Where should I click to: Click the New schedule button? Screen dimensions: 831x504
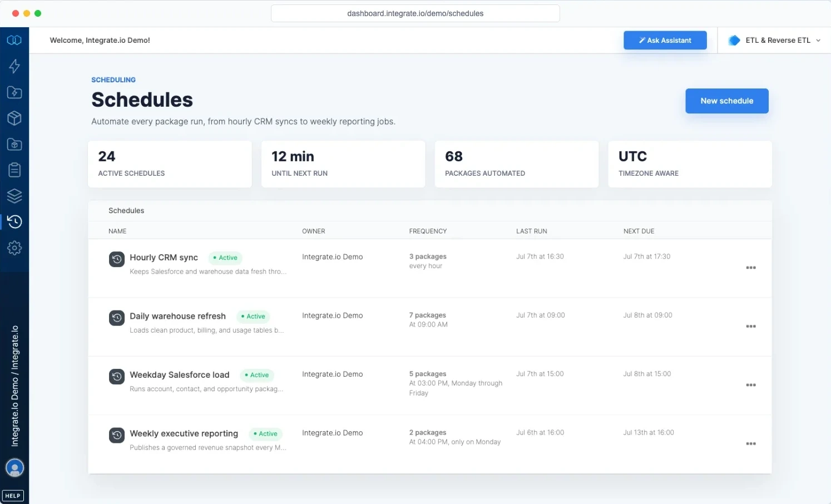[x=727, y=101]
